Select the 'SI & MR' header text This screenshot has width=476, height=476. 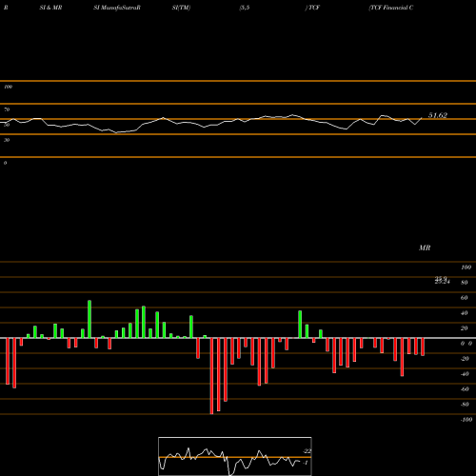50,8
